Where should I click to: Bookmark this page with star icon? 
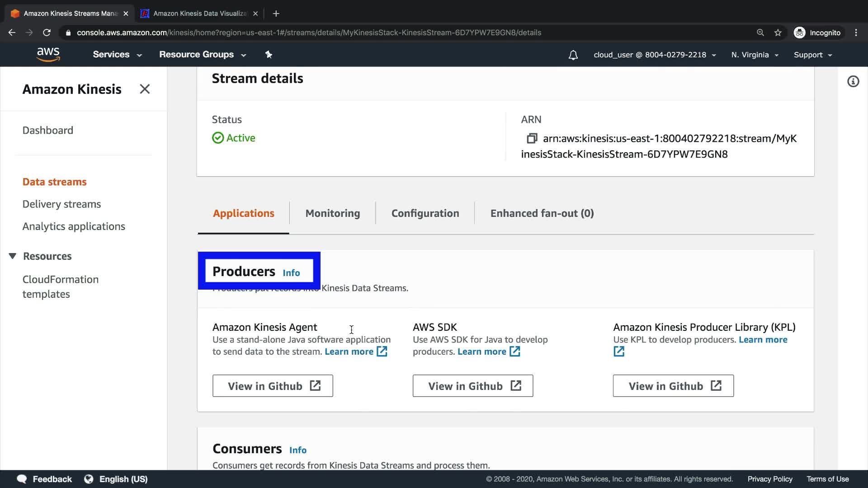click(778, 33)
